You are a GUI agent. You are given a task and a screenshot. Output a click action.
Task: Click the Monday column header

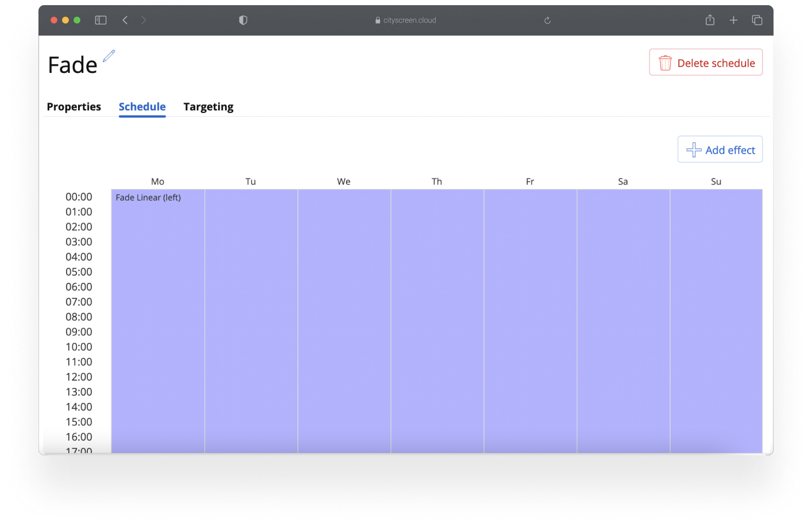(x=157, y=181)
